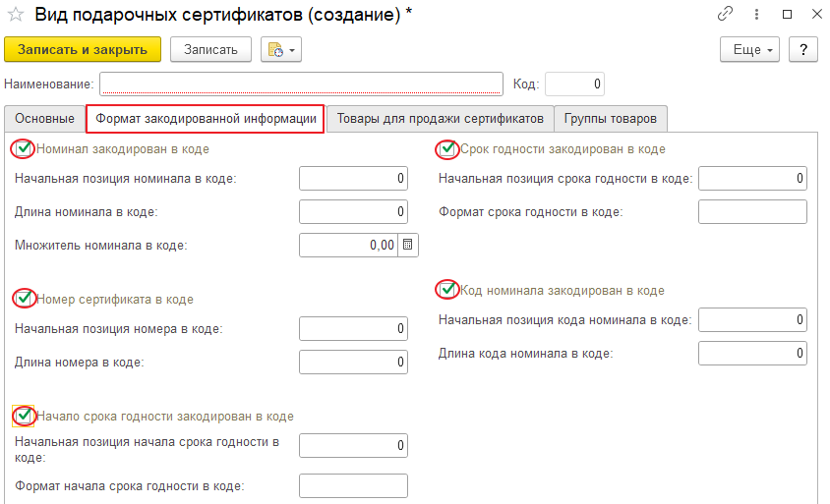Disable Код номинала закодирован в коде
The width and height of the screenshot is (830, 504).
click(x=447, y=290)
